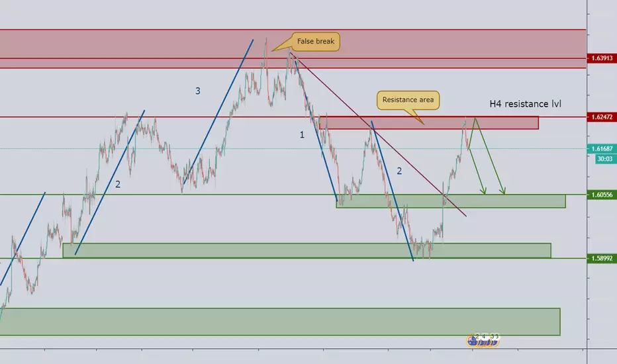Open the Australian flag economic event marker

472,341
